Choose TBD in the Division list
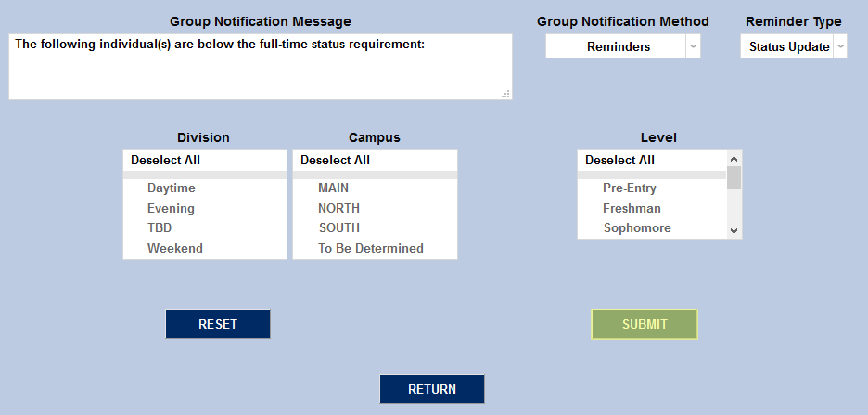The height and width of the screenshot is (415, 868). (160, 227)
